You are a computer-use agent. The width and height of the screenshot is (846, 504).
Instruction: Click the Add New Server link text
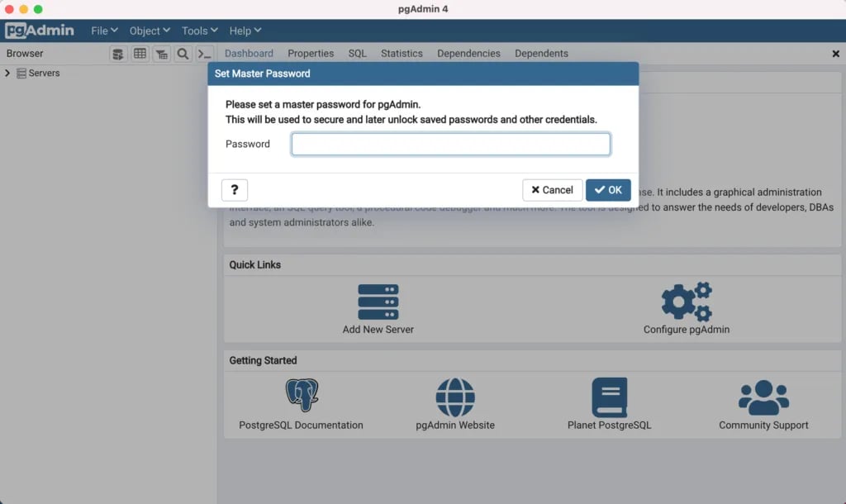click(378, 330)
